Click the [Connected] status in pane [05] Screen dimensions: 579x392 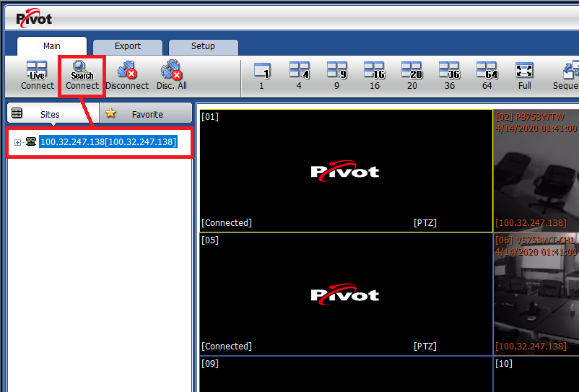227,347
